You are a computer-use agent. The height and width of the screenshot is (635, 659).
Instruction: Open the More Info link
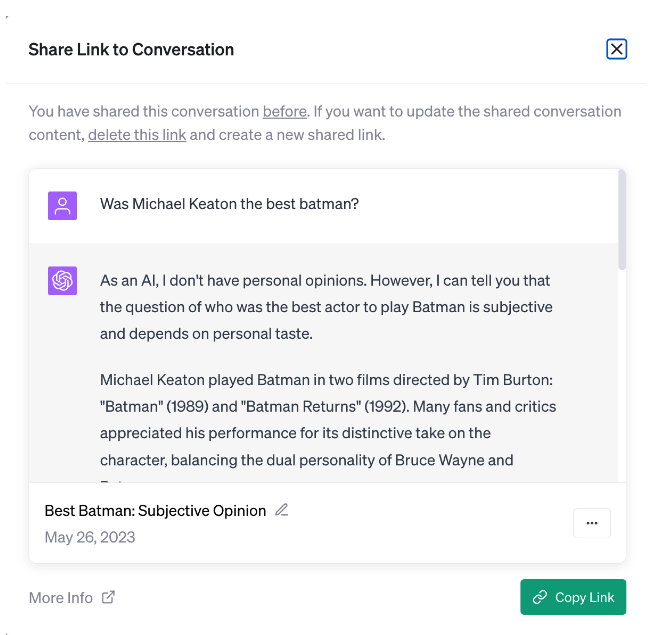pos(61,598)
